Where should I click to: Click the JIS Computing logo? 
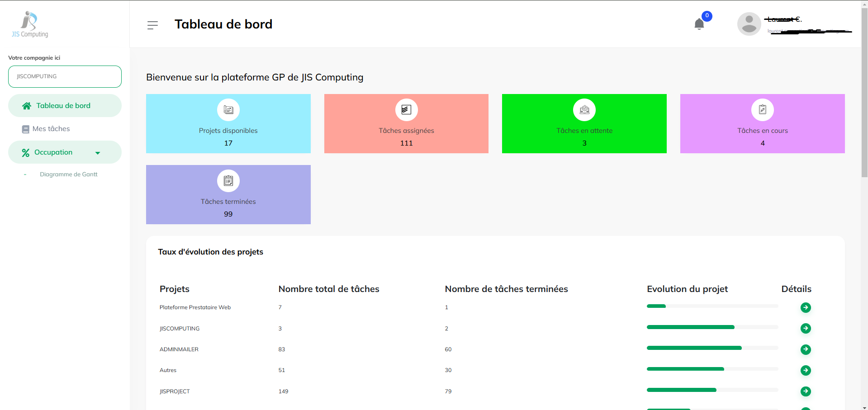click(30, 24)
